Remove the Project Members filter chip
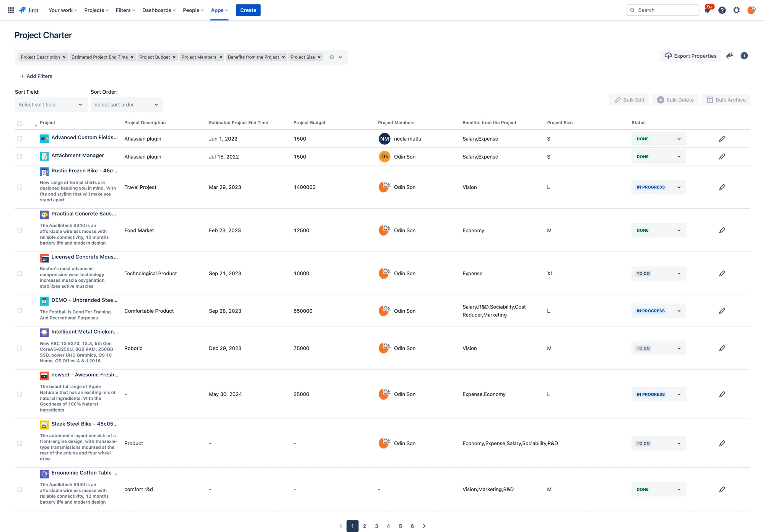 click(221, 57)
